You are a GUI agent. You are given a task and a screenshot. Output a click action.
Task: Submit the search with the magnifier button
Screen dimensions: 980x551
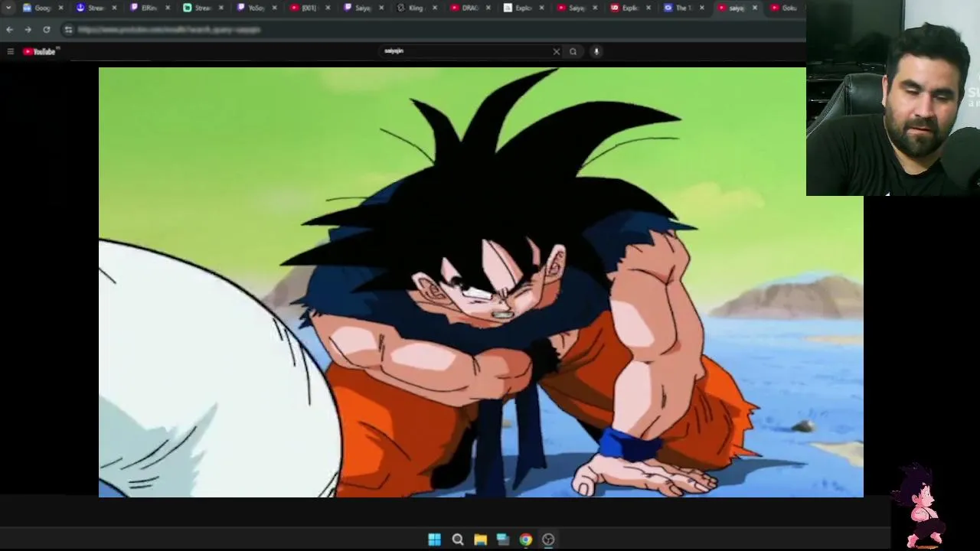[x=573, y=51]
